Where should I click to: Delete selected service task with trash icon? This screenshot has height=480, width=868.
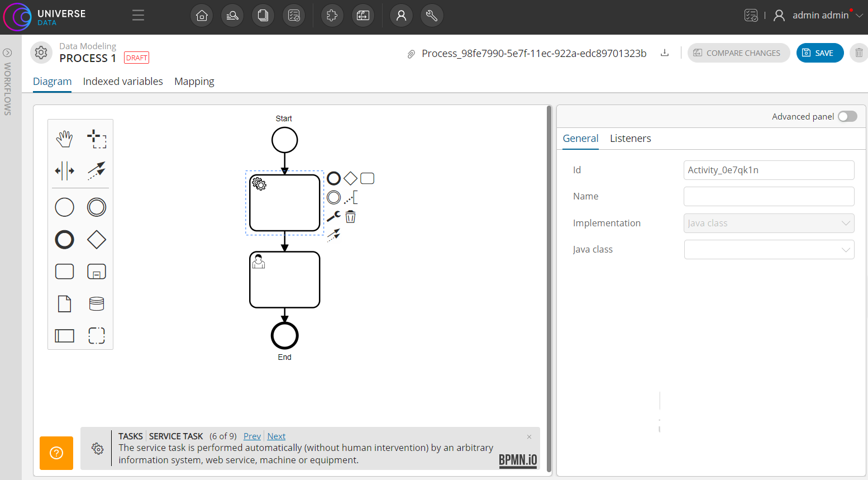350,216
